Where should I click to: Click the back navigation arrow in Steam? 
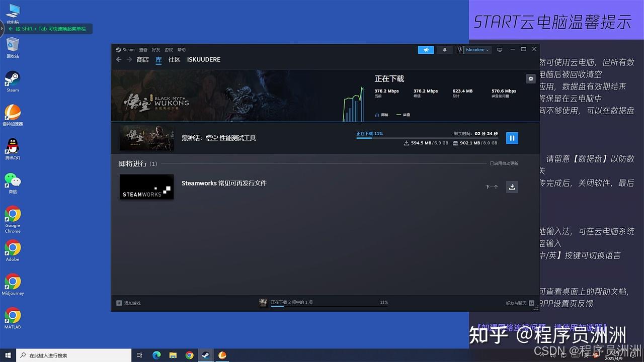coord(118,59)
